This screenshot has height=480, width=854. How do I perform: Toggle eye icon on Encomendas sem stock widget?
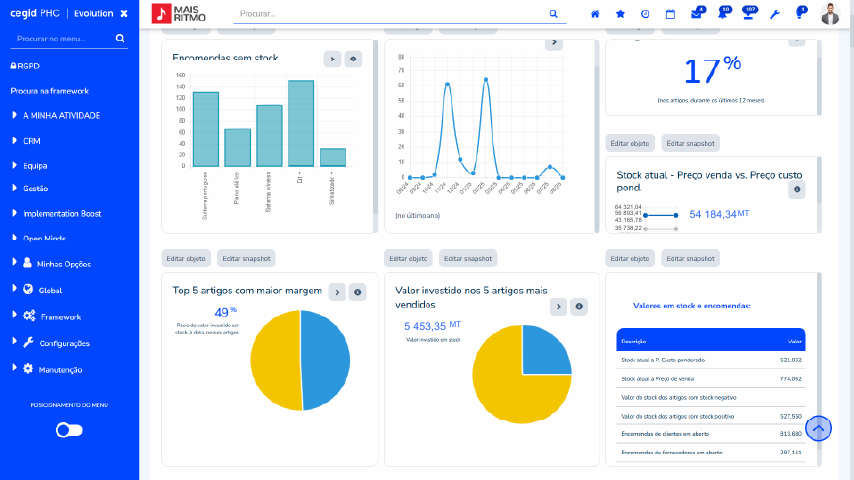(x=353, y=59)
